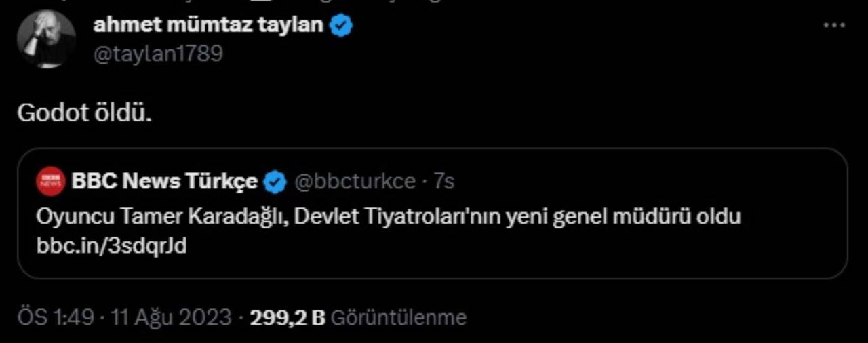Viewport: 868px width, 343px height.
Task: Select the "Godot öldü." tweet text
Action: pos(84,113)
